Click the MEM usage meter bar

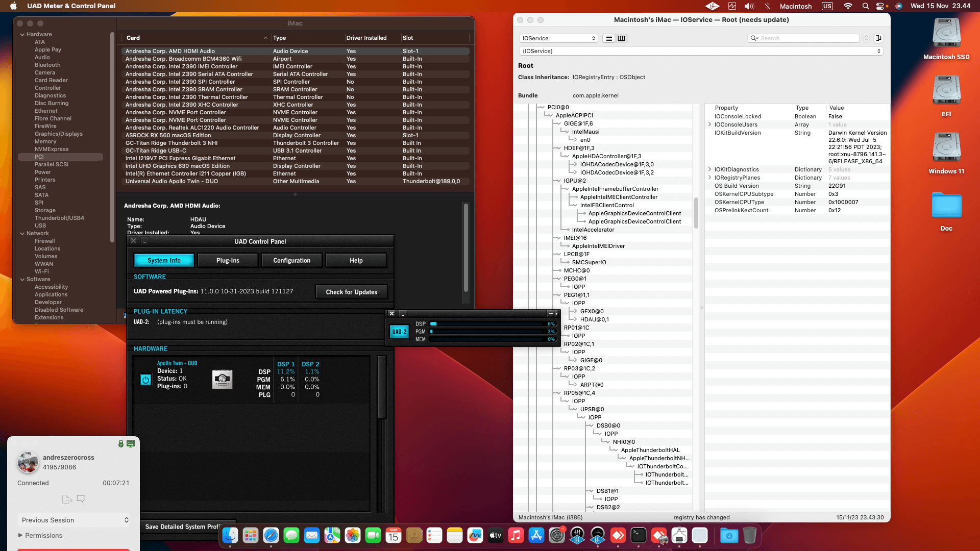(493, 339)
